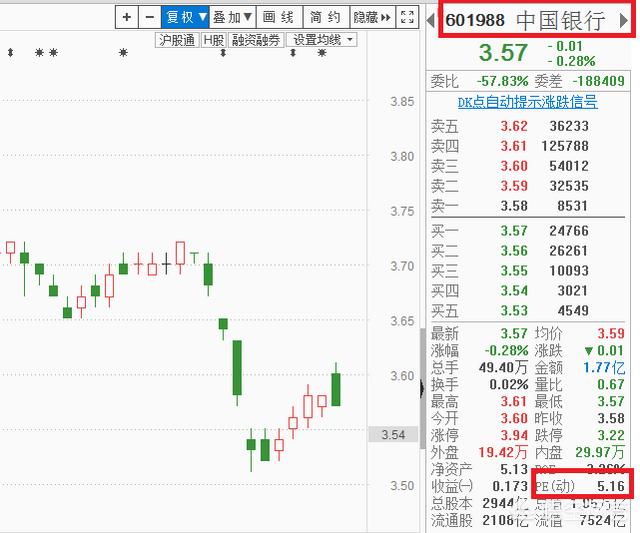
Task: Click 内盘 value 29.97万
Action: tap(600, 452)
